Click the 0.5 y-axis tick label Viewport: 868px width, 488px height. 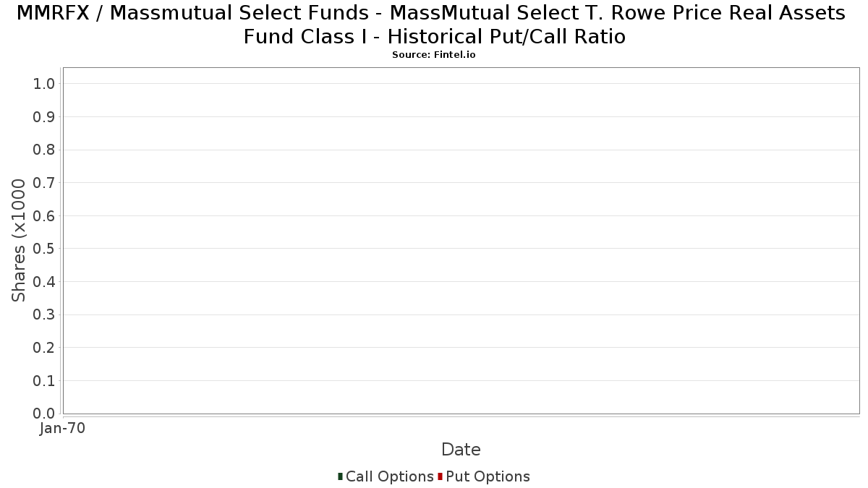(44, 249)
